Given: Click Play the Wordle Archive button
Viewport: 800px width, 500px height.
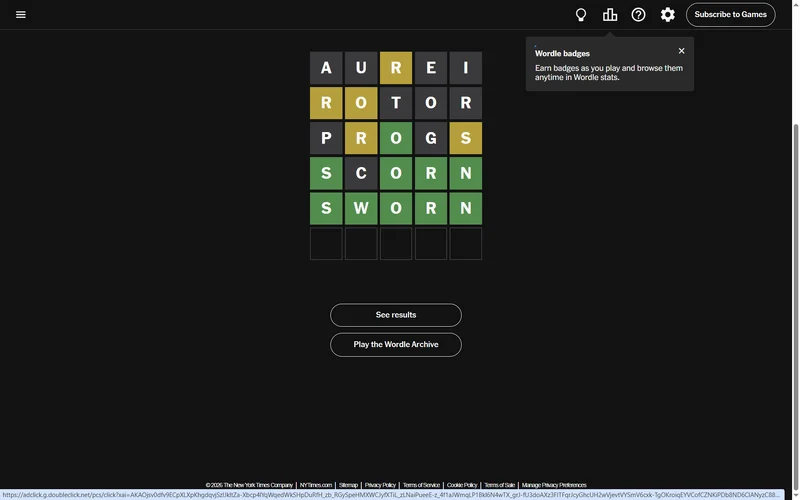Looking at the screenshot, I should (396, 345).
